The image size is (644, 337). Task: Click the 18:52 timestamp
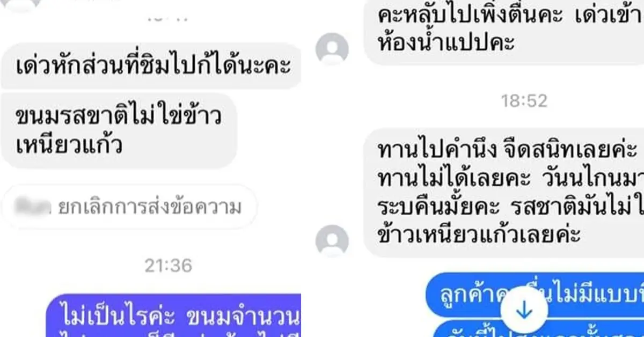click(x=524, y=100)
